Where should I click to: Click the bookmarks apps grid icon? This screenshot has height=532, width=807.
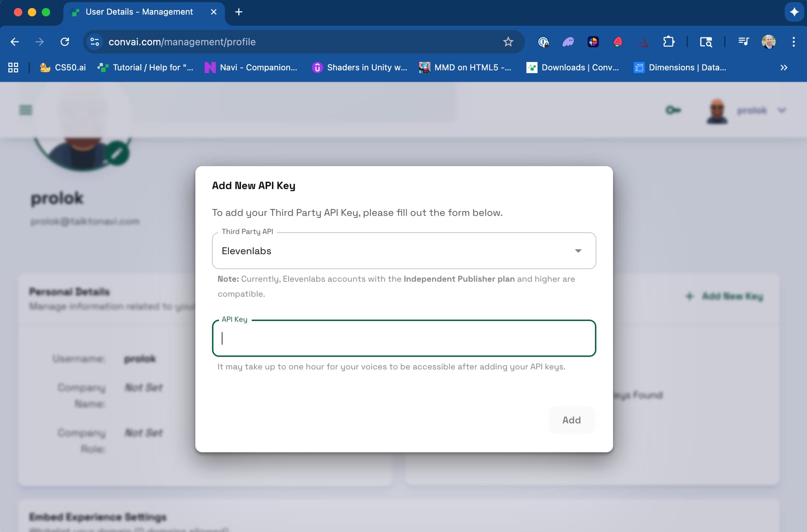tap(13, 67)
